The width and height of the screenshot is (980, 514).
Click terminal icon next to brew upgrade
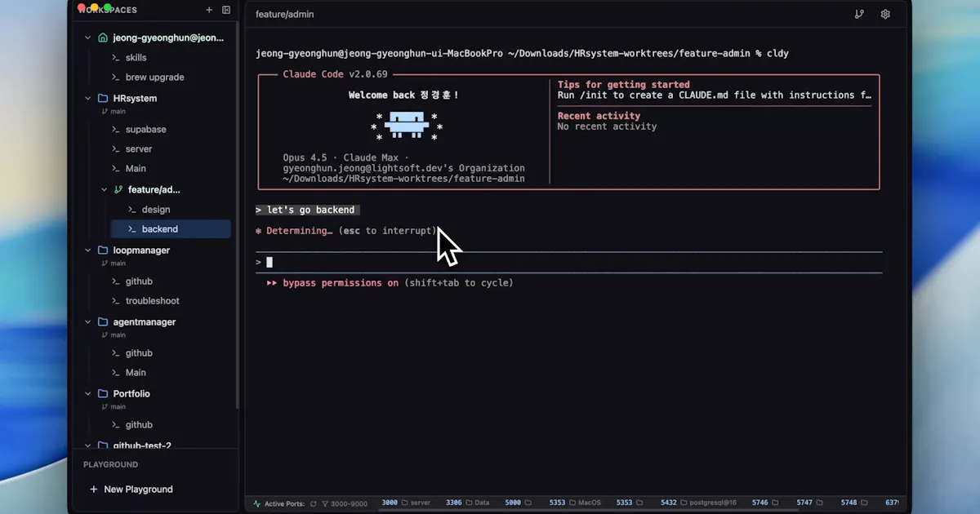(x=116, y=78)
